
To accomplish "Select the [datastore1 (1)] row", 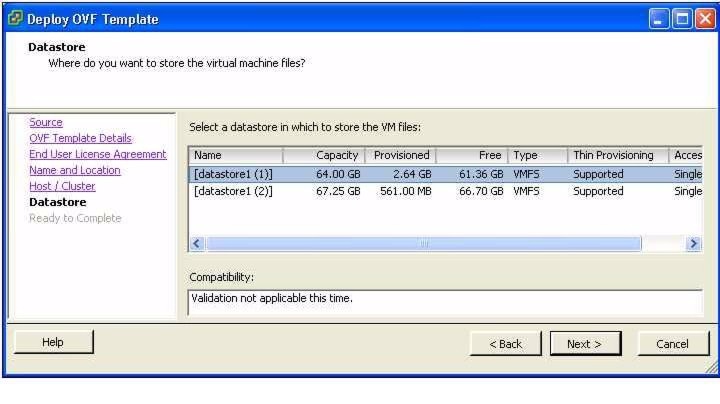I will 445,174.
